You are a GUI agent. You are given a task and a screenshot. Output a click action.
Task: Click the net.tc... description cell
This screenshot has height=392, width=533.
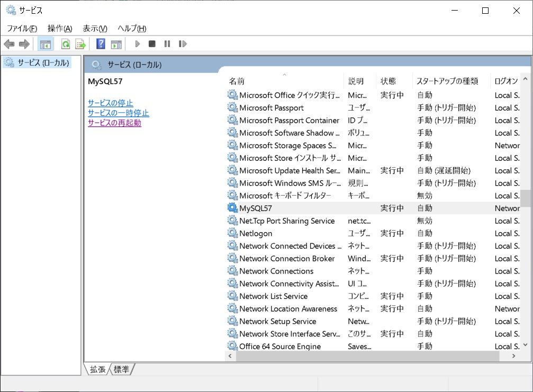pyautogui.click(x=359, y=221)
